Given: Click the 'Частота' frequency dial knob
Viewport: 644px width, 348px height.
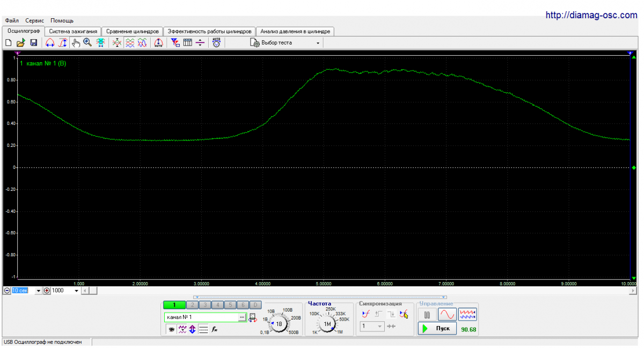Looking at the screenshot, I should click(327, 324).
